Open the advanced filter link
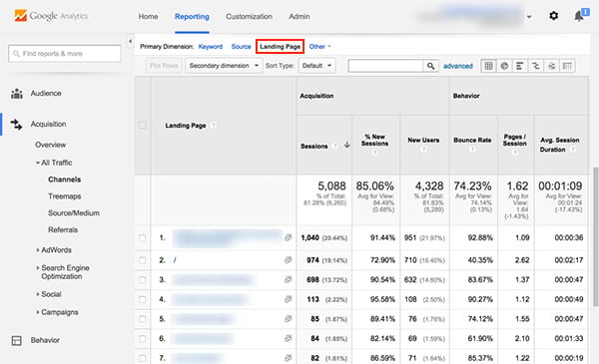Screen dimensions: 599x364 tap(457, 66)
